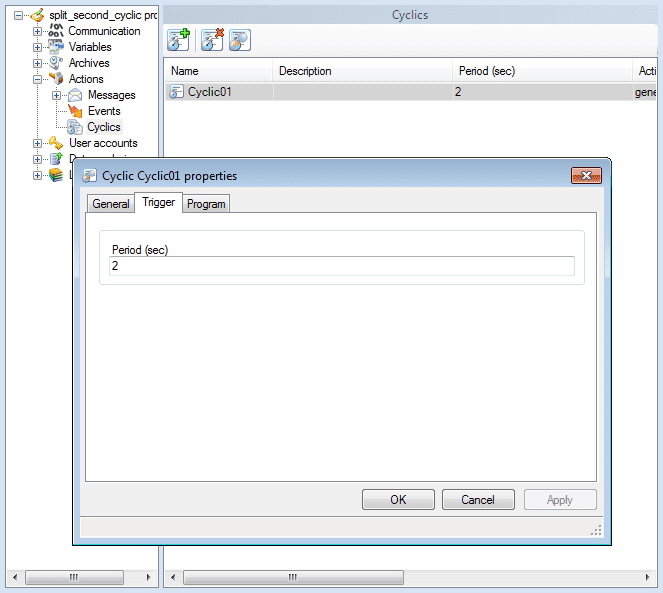Click the Add new cyclic toolbar icon
The height and width of the screenshot is (593, 663).
(x=179, y=40)
